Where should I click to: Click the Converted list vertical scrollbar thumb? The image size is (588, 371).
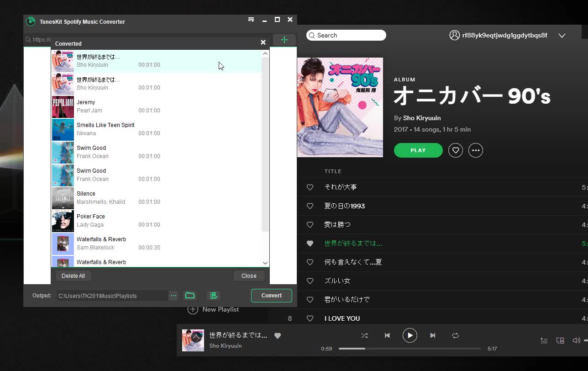pos(265,144)
